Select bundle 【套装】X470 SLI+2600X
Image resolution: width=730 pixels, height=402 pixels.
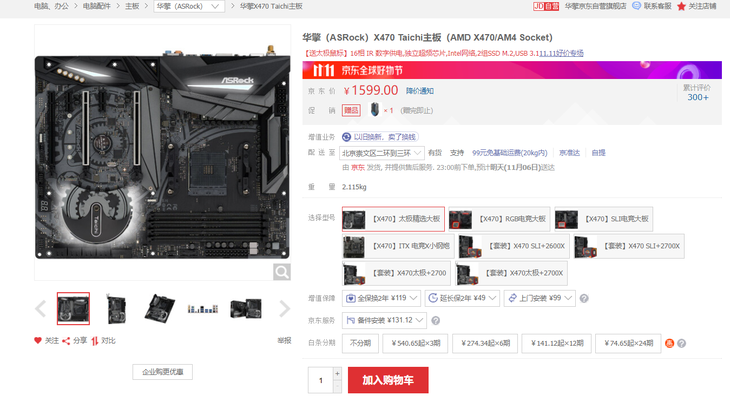(x=514, y=246)
